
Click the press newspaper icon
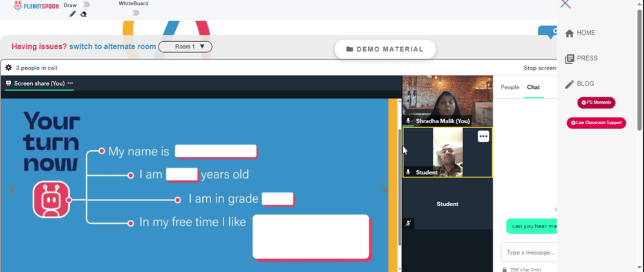[569, 59]
